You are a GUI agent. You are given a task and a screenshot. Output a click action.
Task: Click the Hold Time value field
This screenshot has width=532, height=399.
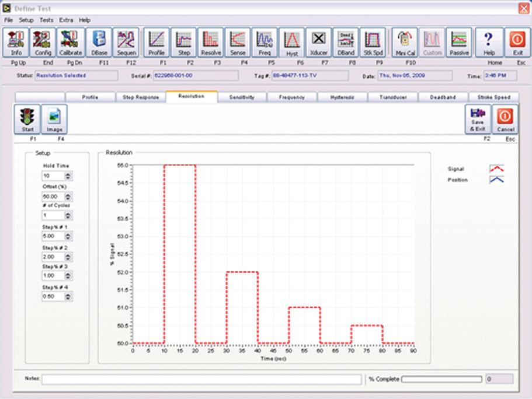point(53,176)
